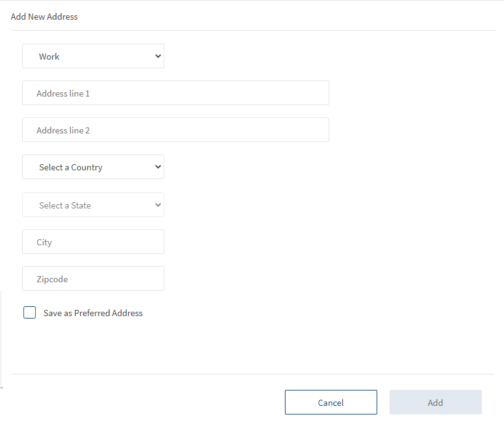Click the State dropdown chevron arrow
504x428 pixels.
tap(158, 205)
